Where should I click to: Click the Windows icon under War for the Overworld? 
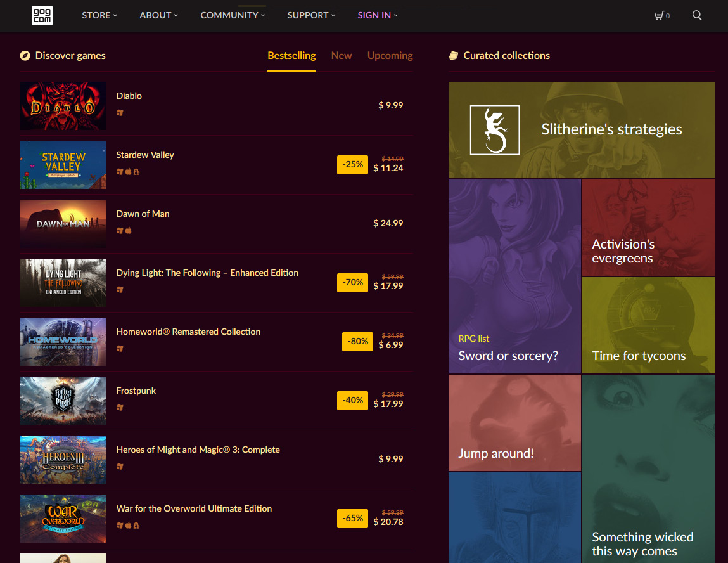pos(120,526)
